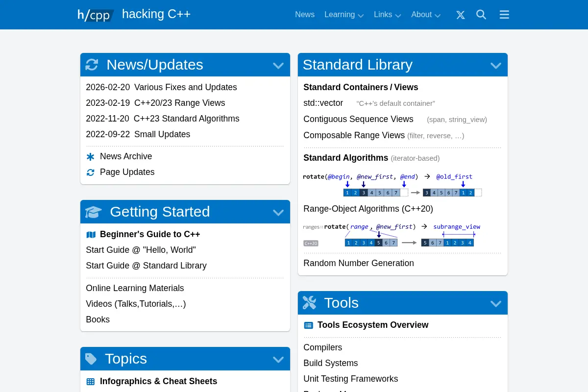The image size is (588, 392).
Task: Collapse the Tools panel chevron
Action: tap(496, 303)
